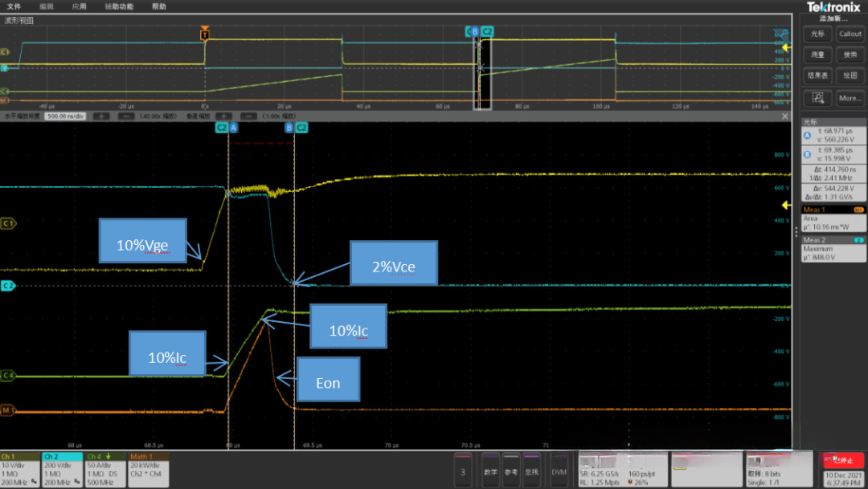Image resolution: width=868 pixels, height=489 pixels.
Task: Select the trigger position T marker
Action: coord(204,35)
